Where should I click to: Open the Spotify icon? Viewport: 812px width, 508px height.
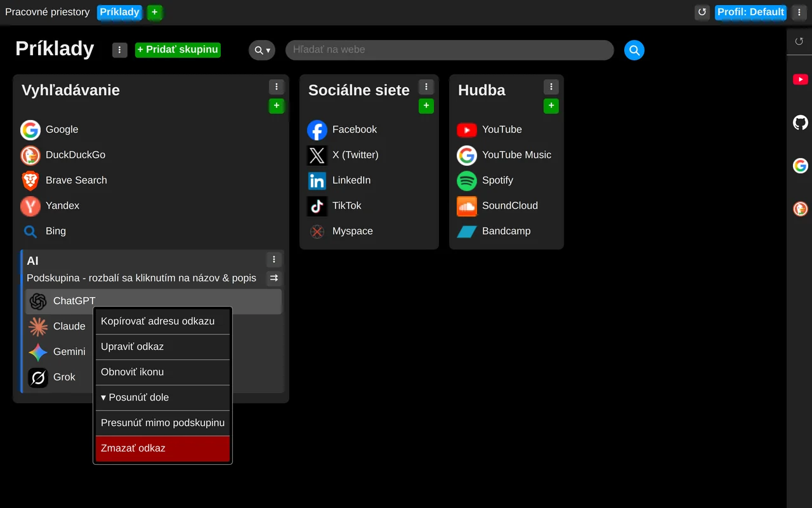point(467,180)
